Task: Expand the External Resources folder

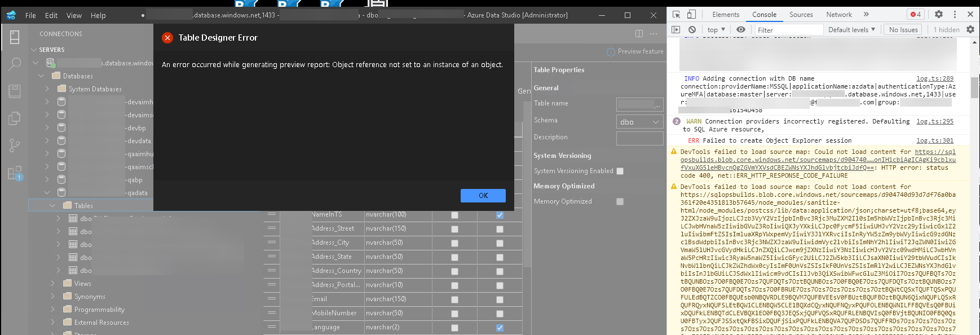Action: pos(52,322)
